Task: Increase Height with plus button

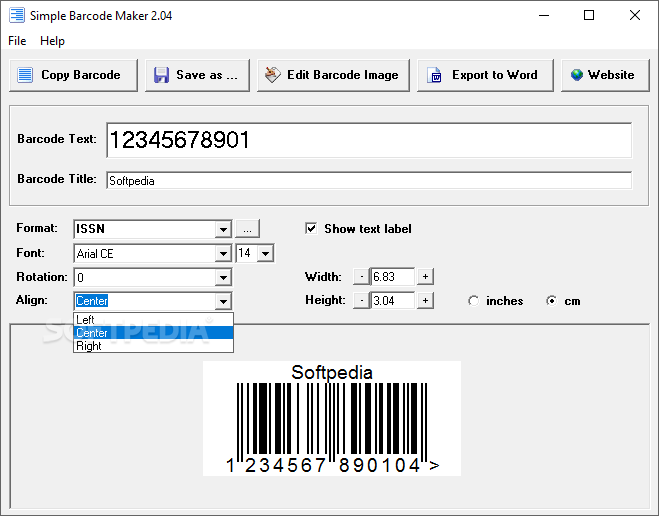Action: [425, 300]
